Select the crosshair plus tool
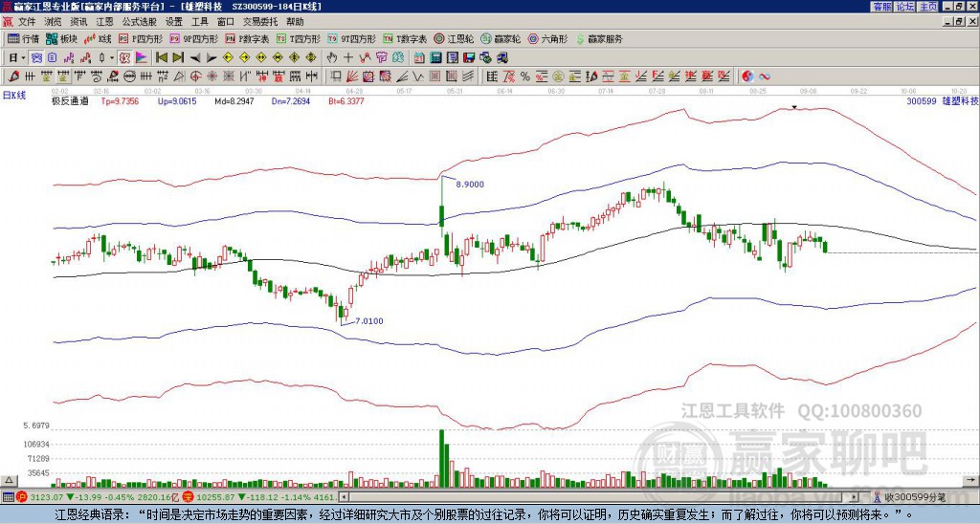 (348, 58)
